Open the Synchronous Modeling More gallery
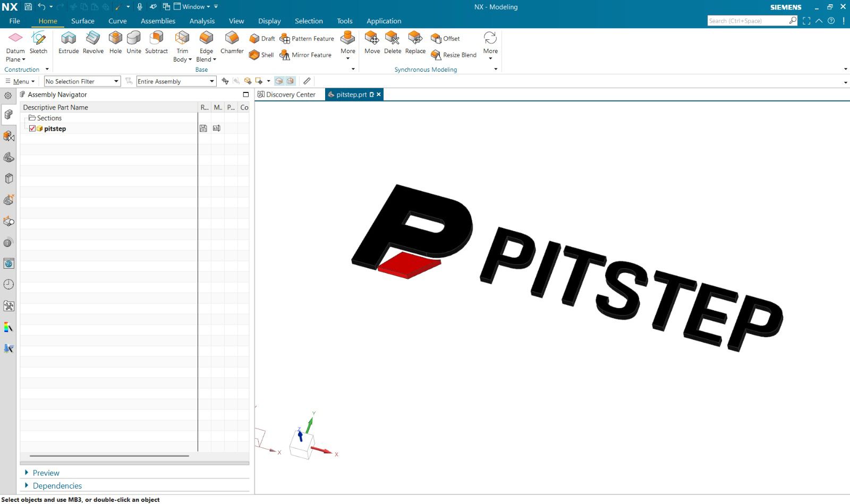This screenshot has height=504, width=850. [490, 46]
